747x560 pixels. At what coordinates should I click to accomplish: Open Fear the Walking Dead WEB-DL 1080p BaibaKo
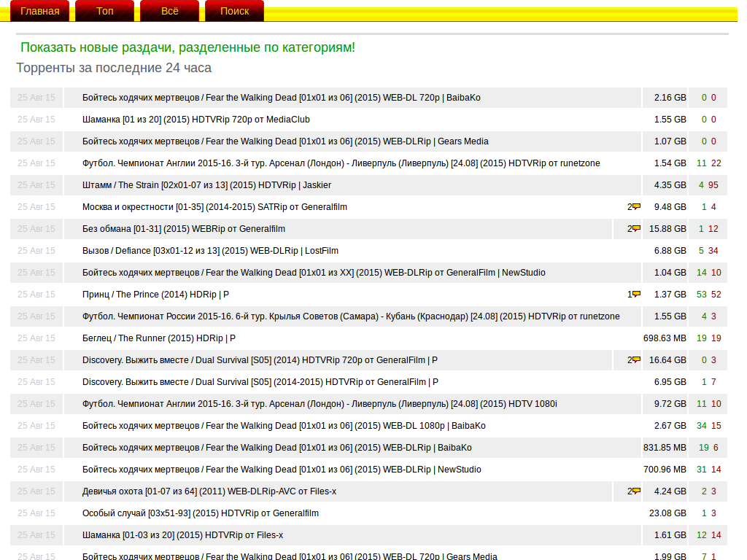[284, 426]
